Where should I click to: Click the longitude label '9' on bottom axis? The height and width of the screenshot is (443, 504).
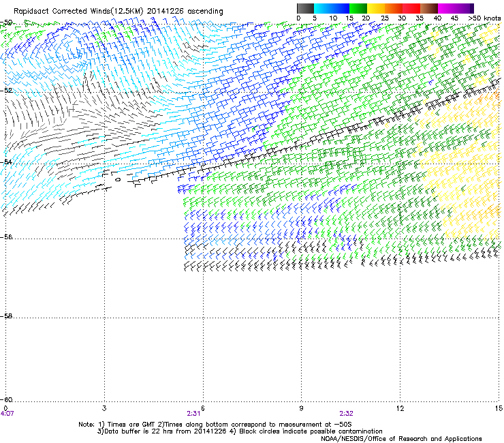click(301, 408)
